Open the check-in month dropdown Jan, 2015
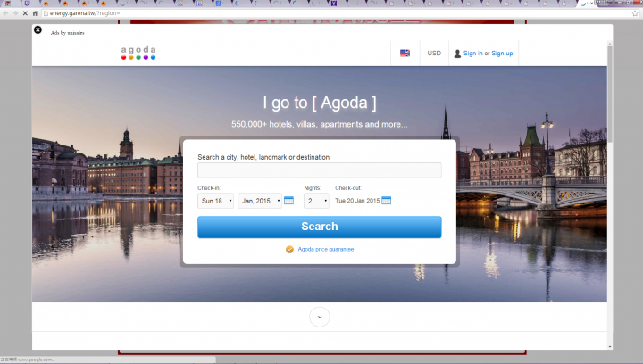643x364 pixels. point(260,201)
